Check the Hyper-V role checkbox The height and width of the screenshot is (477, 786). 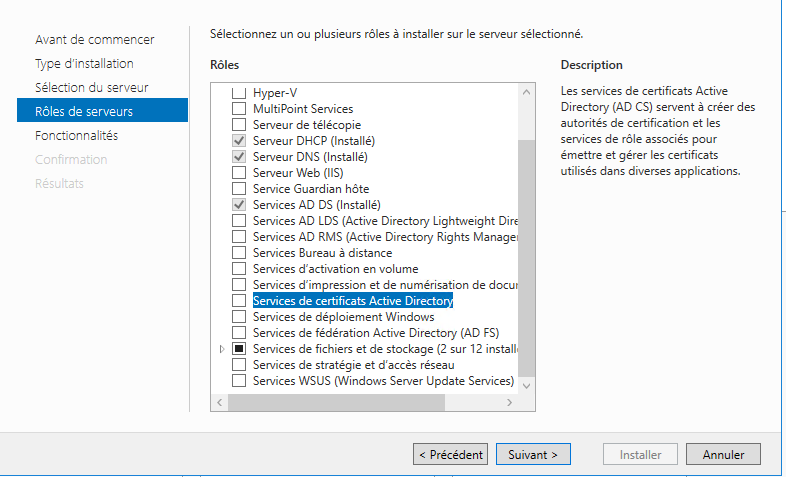239,93
